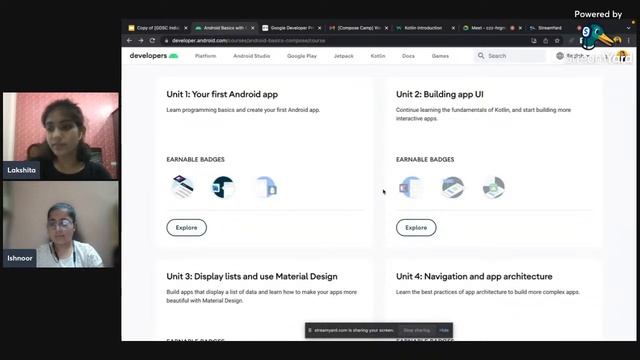Click the developers Android logo

154,56
